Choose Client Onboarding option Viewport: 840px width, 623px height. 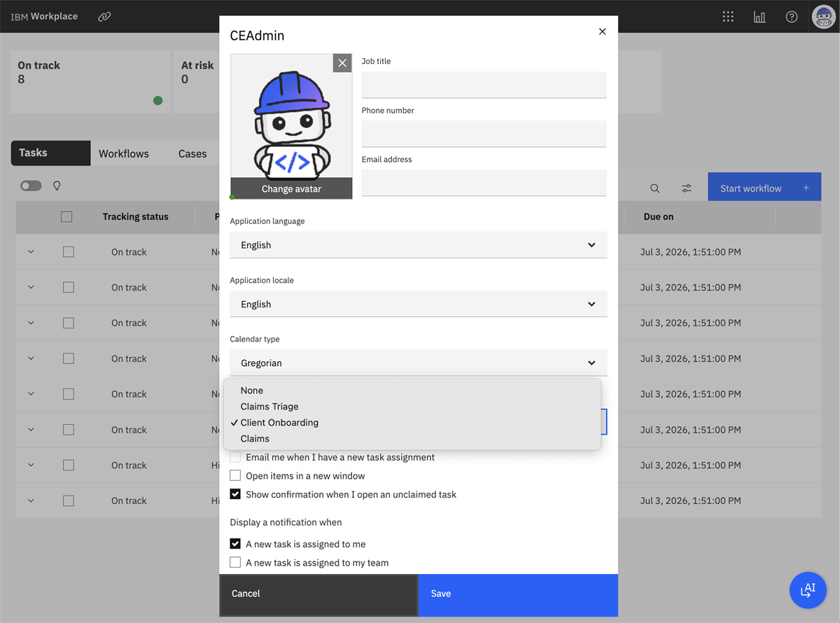[x=412, y=423]
